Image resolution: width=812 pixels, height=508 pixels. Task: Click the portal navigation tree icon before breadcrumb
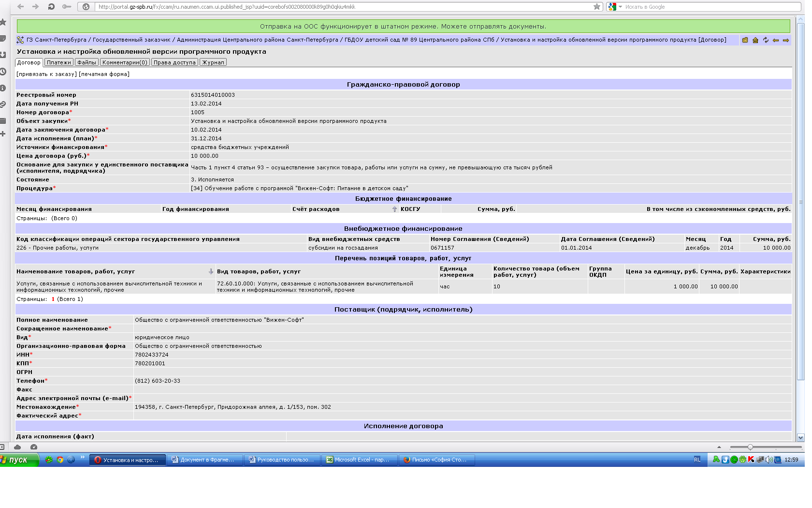(x=20, y=40)
